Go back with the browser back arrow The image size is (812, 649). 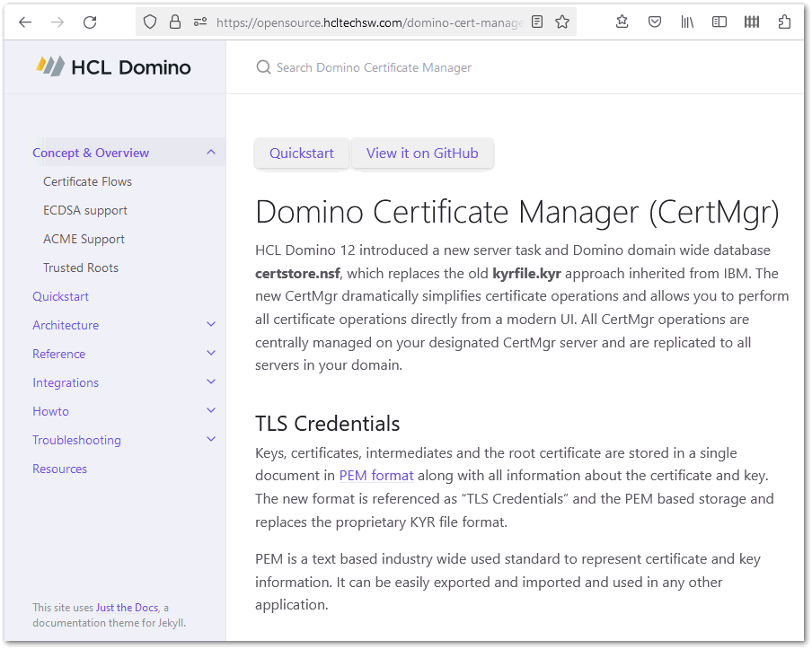(x=25, y=22)
